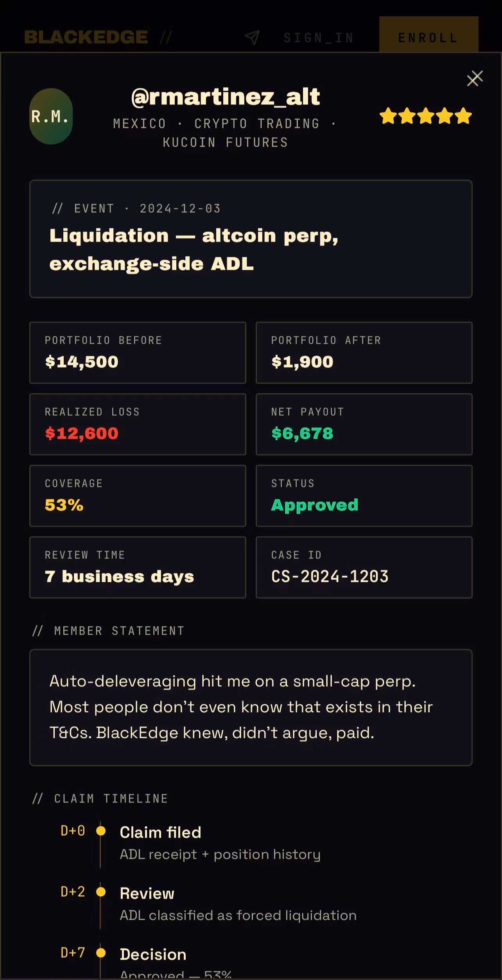
Task: Click the Coverage 53% card
Action: pos(138,496)
